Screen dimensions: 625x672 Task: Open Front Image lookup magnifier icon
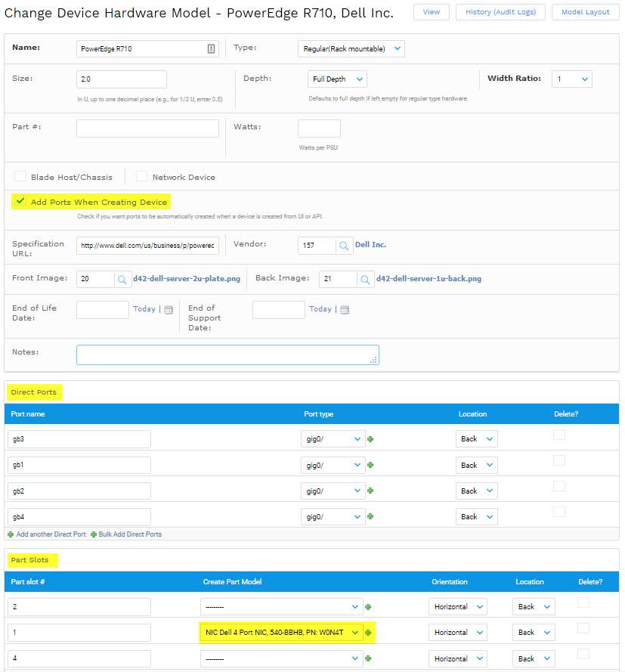[122, 280]
